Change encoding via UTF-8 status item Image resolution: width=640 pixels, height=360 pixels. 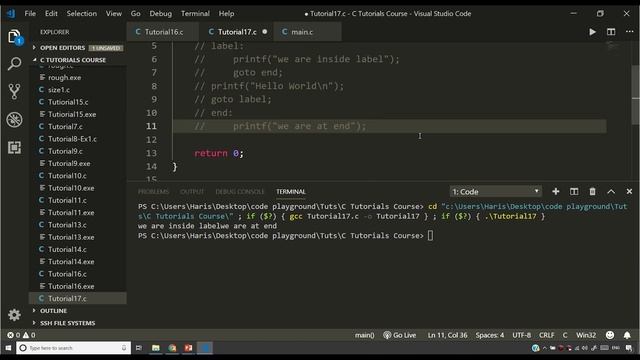click(x=522, y=335)
